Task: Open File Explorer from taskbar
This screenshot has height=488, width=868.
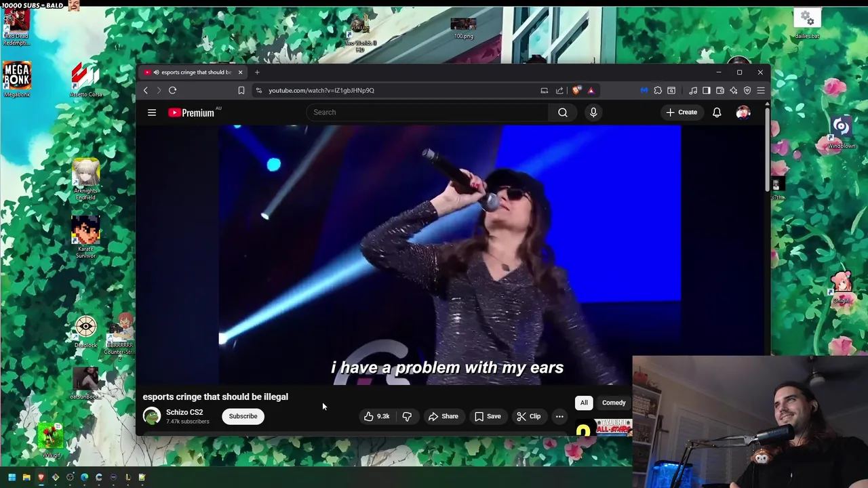Action: [26, 477]
